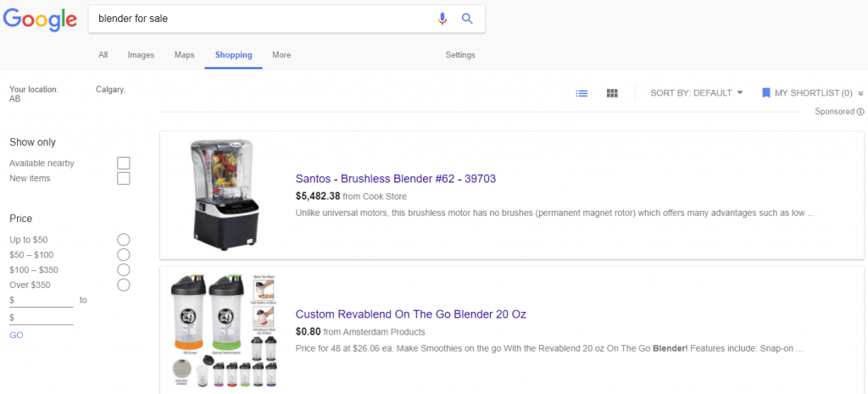The width and height of the screenshot is (868, 394).
Task: Click the $0.80 price text
Action: click(309, 332)
